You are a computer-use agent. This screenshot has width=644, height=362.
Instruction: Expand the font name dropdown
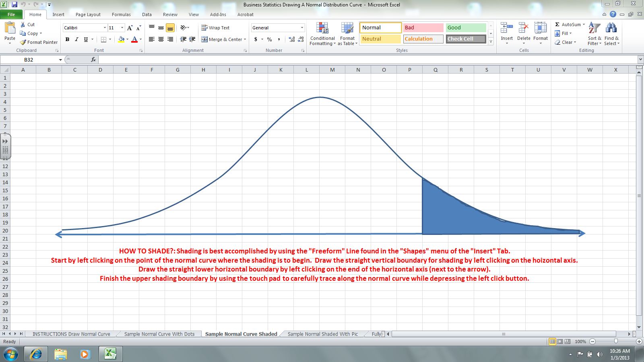point(105,28)
